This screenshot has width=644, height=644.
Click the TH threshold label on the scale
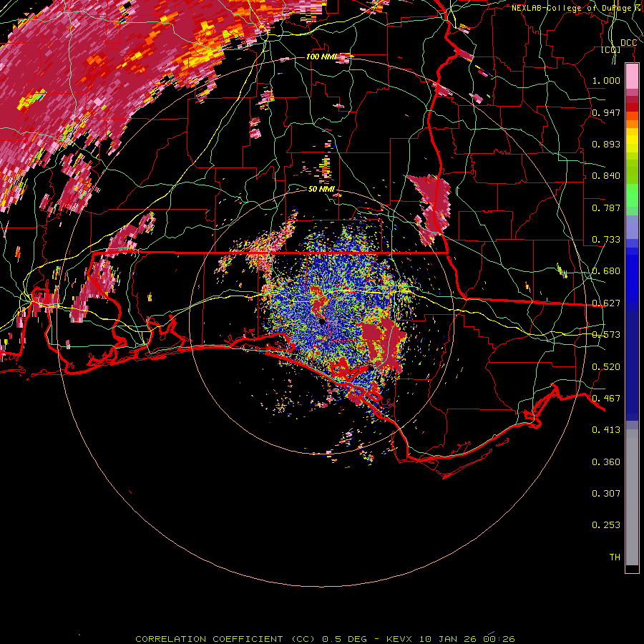[615, 557]
